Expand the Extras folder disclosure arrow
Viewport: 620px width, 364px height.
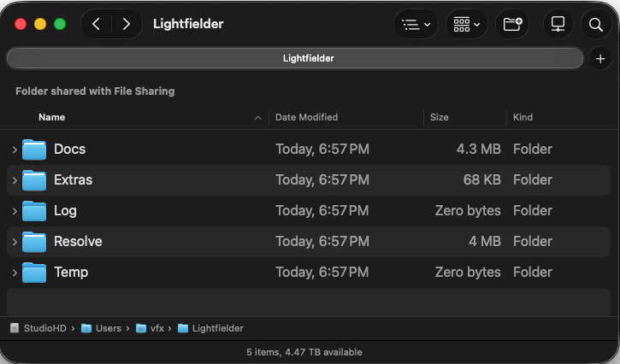click(15, 180)
